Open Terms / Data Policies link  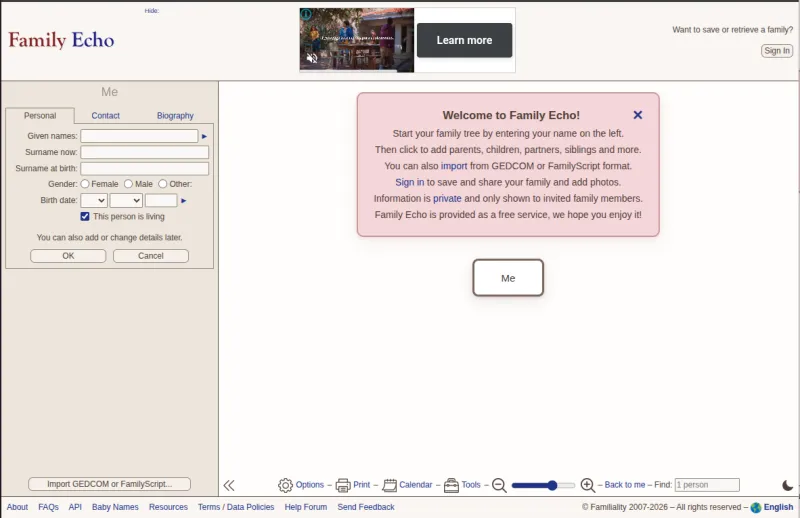click(x=236, y=507)
